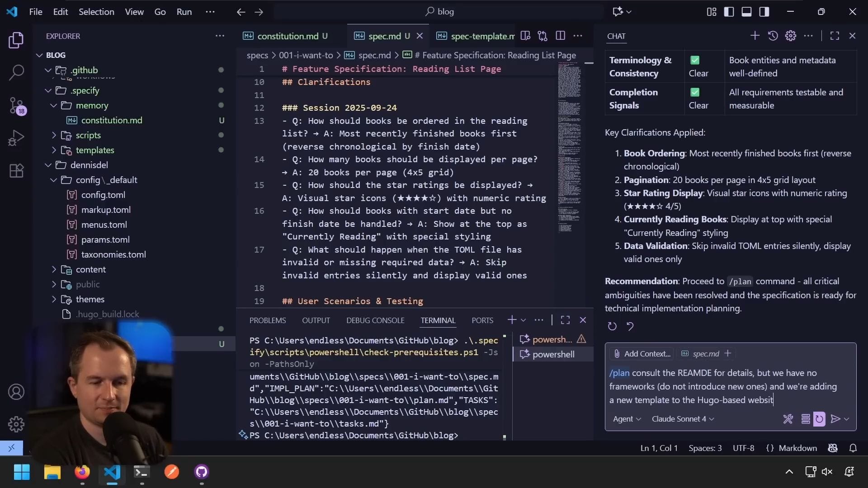
Task: Open the Agent mode dropdown
Action: pos(627,419)
